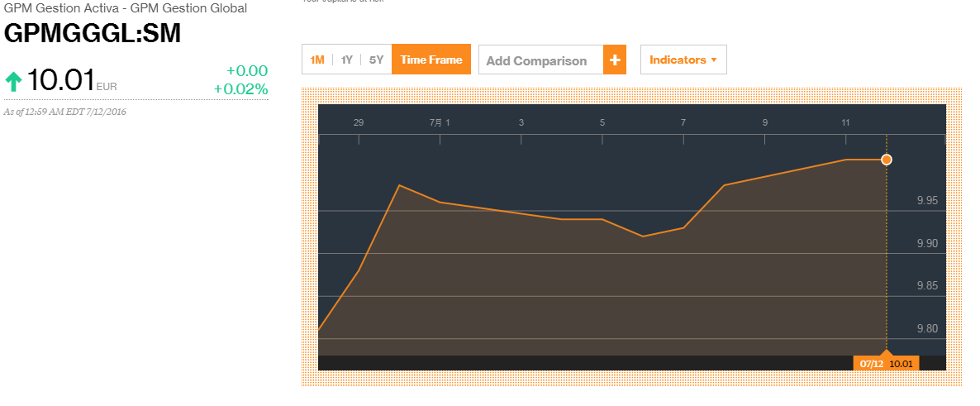Click the Add Comparison input field
Viewport: 980px width, 406px height.
(x=541, y=60)
